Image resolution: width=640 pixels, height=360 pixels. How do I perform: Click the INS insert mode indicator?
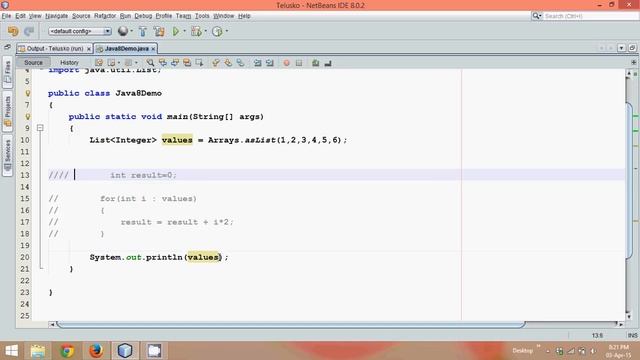(x=633, y=335)
